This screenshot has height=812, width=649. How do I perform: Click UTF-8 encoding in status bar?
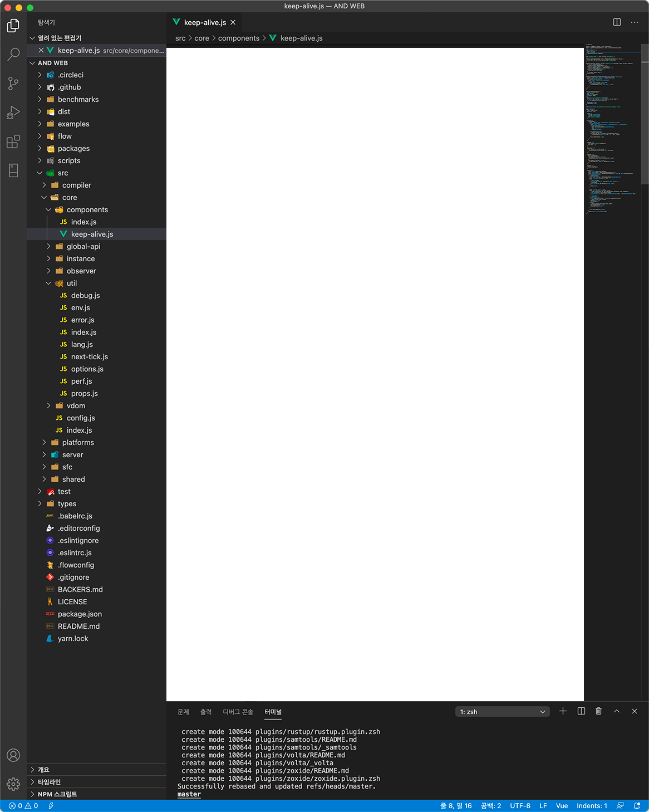click(520, 806)
